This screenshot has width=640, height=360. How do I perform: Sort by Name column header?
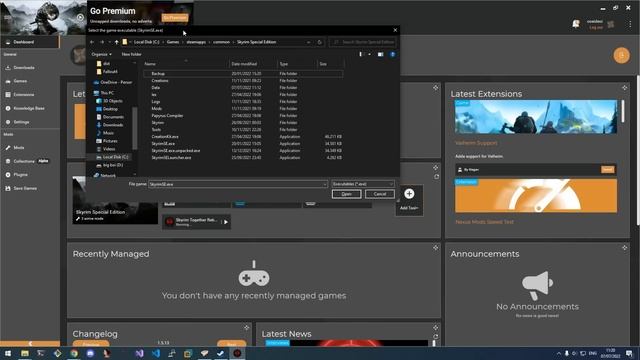click(186, 64)
